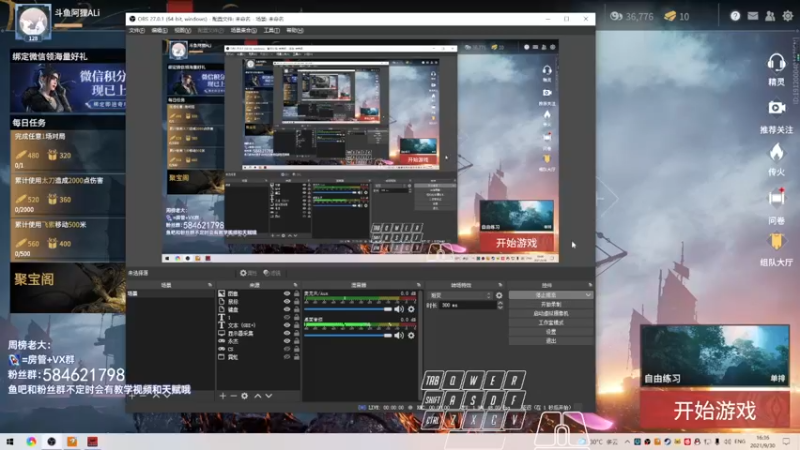Image resolution: width=800 pixels, height=450 pixels.
Task: Open the taskbar clock and date
Action: [x=763, y=441]
